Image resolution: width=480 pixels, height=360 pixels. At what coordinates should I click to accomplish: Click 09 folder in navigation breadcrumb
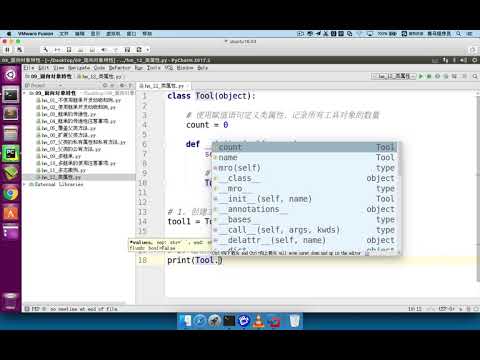pyautogui.click(x=49, y=76)
